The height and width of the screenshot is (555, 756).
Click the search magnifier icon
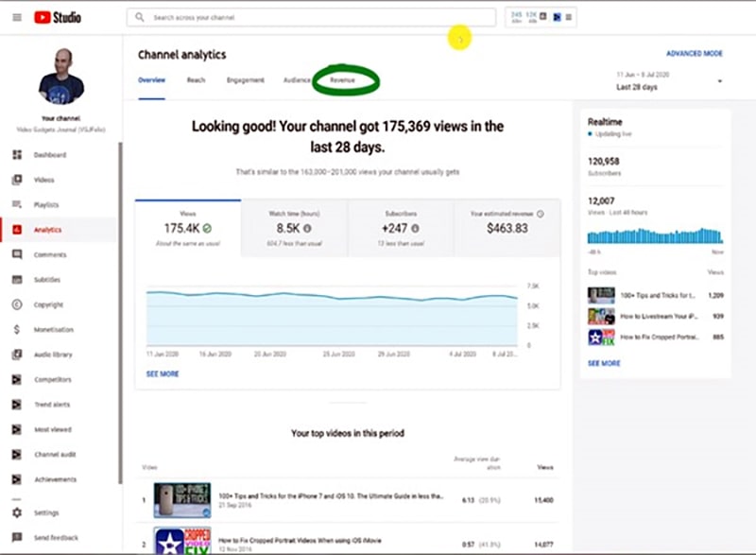point(139,17)
